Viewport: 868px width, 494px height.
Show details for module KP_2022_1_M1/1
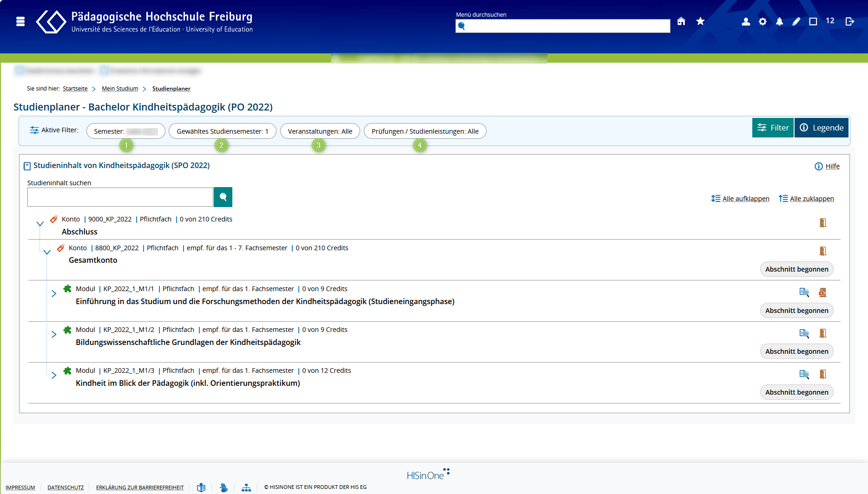pyautogui.click(x=804, y=292)
